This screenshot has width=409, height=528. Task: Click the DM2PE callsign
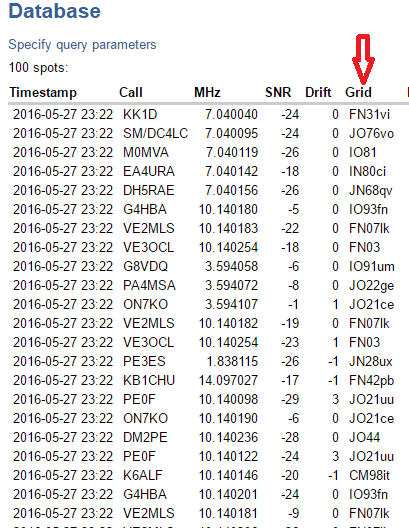(x=145, y=437)
